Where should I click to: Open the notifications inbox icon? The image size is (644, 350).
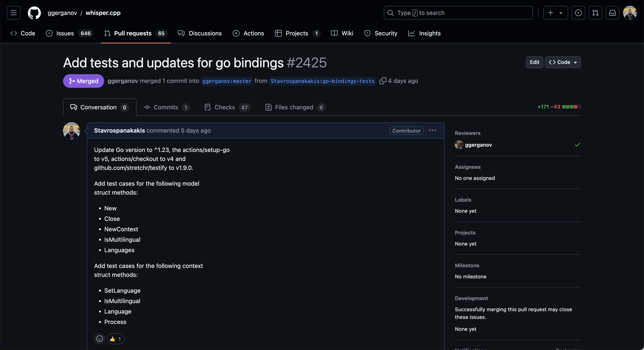612,13
